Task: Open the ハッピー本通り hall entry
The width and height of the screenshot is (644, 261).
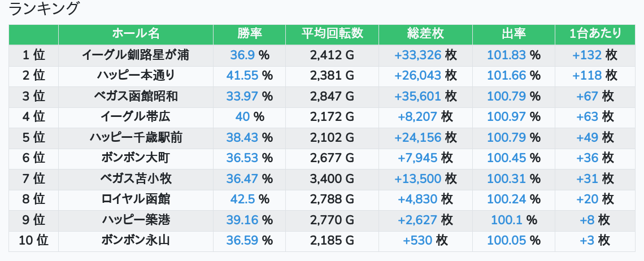Action: coord(136,76)
